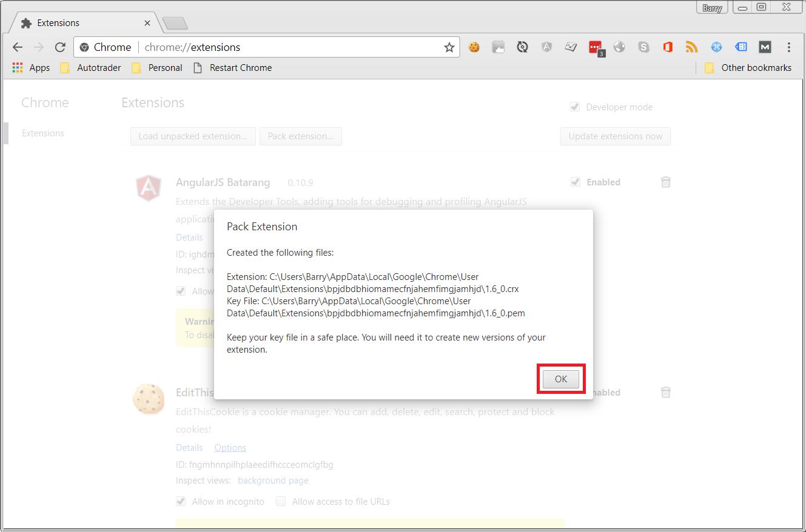Screen dimensions: 806x532
Task: Click Load unpacked extension button
Action: click(x=193, y=136)
